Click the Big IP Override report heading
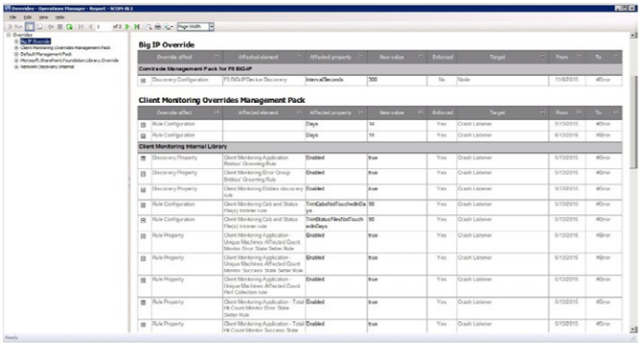The width and height of the screenshot is (644, 348). pos(166,45)
